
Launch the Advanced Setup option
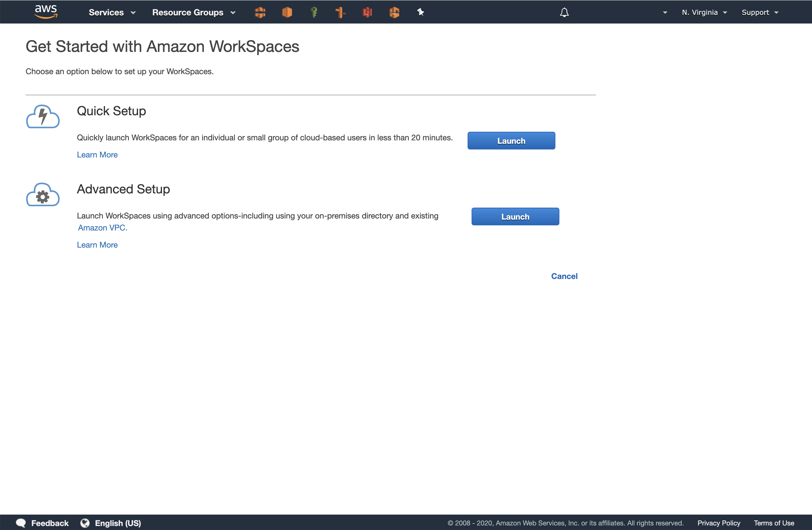(x=515, y=217)
